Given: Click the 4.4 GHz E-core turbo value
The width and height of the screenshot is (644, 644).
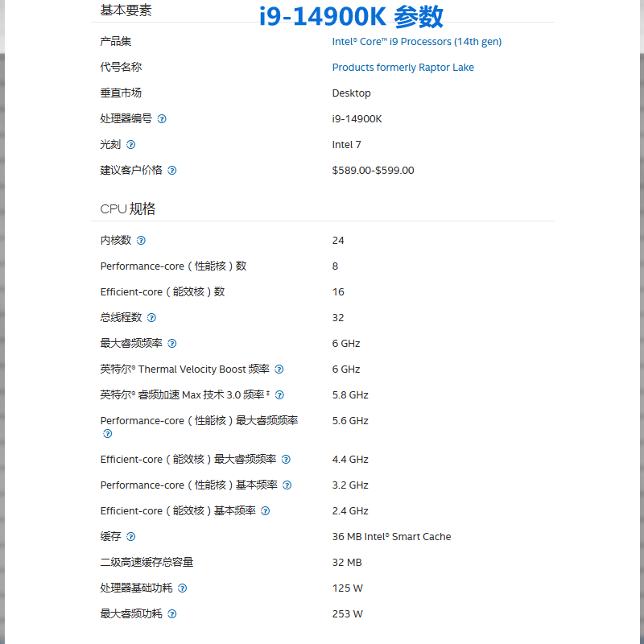Looking at the screenshot, I should [350, 460].
